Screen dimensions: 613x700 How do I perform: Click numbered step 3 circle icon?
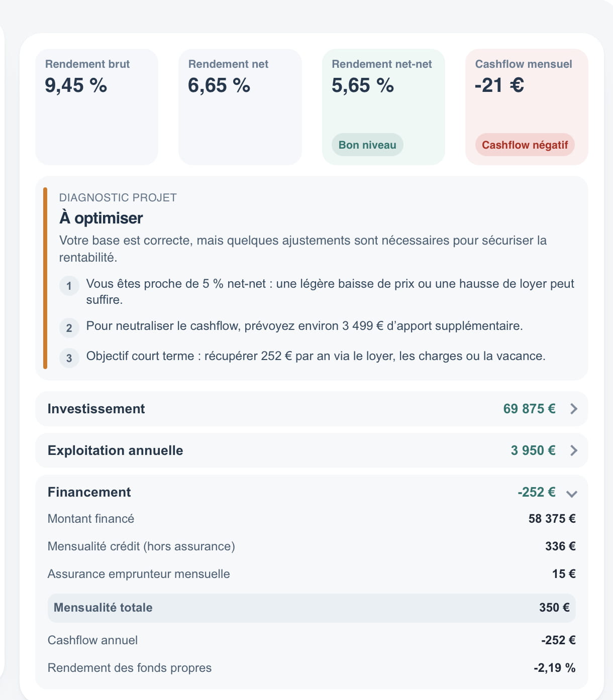click(x=69, y=358)
